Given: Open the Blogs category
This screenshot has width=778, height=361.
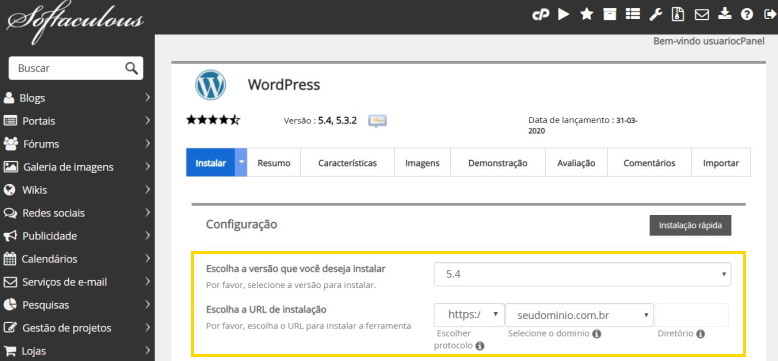Looking at the screenshot, I should [x=32, y=98].
